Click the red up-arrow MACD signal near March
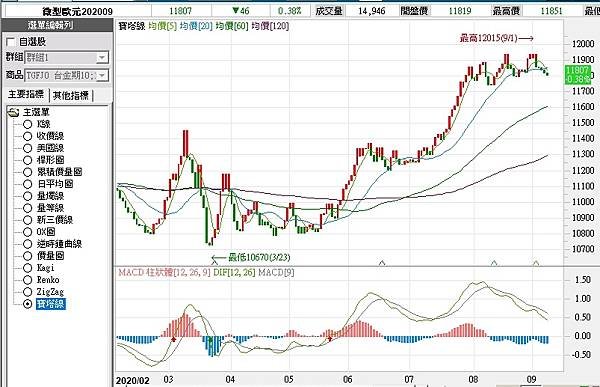The height and width of the screenshot is (387, 600). click(x=173, y=339)
